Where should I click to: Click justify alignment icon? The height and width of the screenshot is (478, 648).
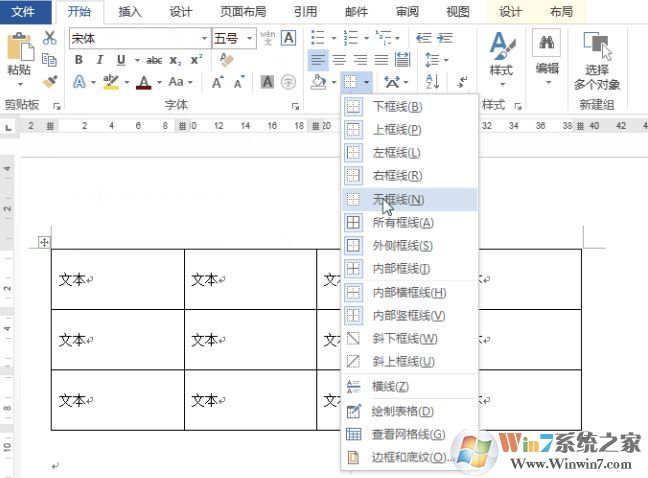[x=381, y=60]
